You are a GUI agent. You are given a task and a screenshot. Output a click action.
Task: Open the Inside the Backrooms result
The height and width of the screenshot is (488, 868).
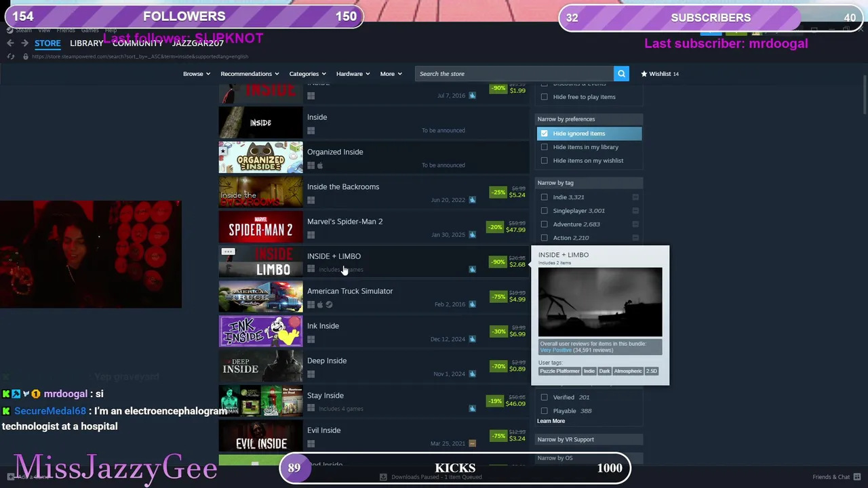(374, 192)
